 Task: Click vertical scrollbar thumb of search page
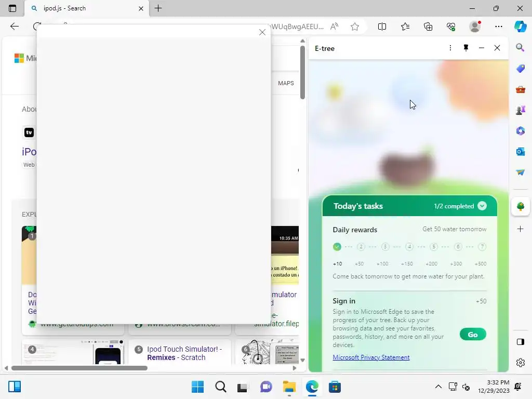click(x=303, y=72)
